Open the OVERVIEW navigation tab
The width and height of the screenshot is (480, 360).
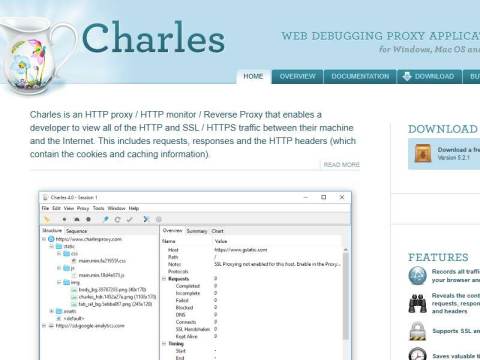(297, 76)
